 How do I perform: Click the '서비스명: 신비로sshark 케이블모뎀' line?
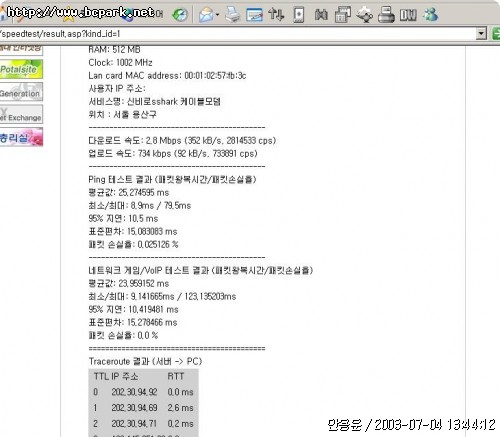tap(154, 102)
